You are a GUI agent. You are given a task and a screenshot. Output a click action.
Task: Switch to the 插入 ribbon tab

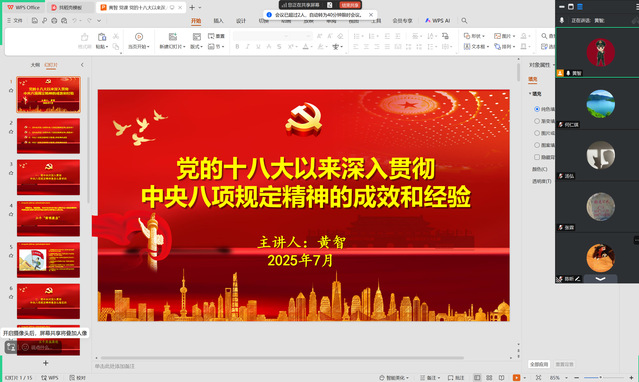(x=218, y=20)
